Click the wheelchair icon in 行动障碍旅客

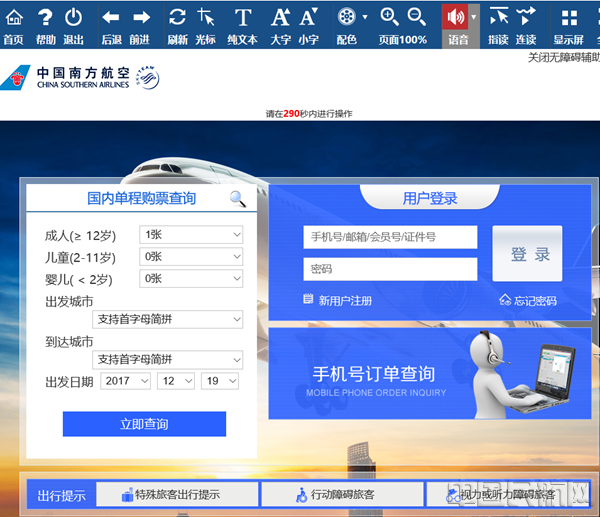tap(302, 495)
